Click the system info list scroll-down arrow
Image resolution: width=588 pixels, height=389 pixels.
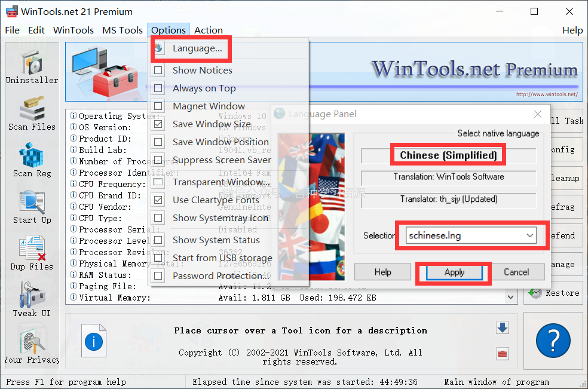click(510, 297)
